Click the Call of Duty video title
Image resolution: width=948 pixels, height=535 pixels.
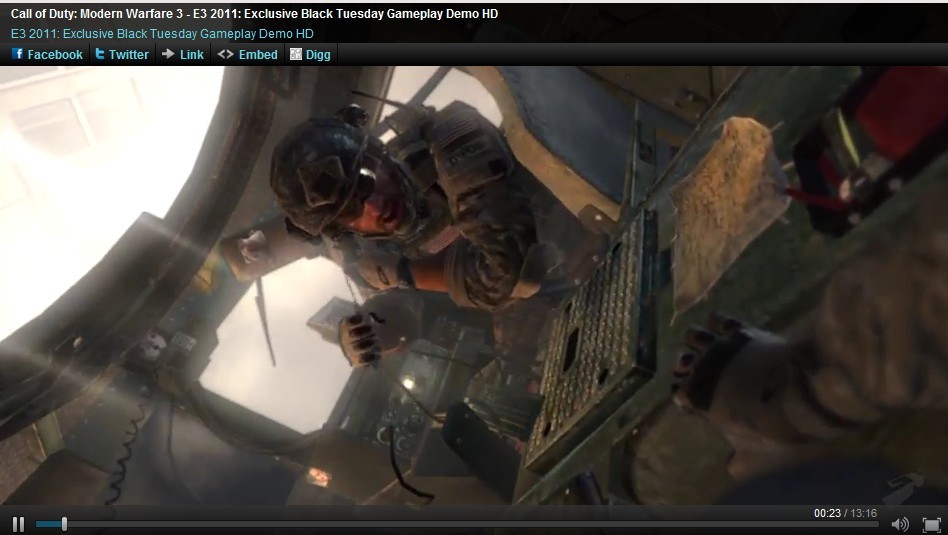[x=255, y=14]
